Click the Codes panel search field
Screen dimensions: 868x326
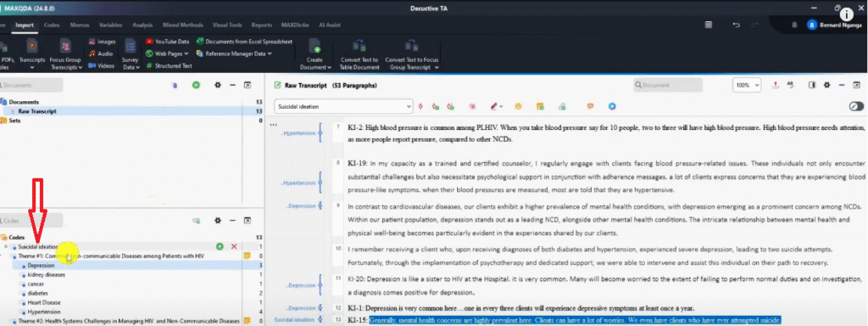point(31,221)
